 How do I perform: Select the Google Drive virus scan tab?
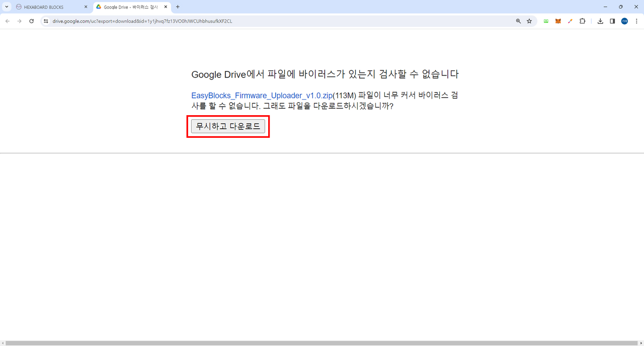pos(132,7)
